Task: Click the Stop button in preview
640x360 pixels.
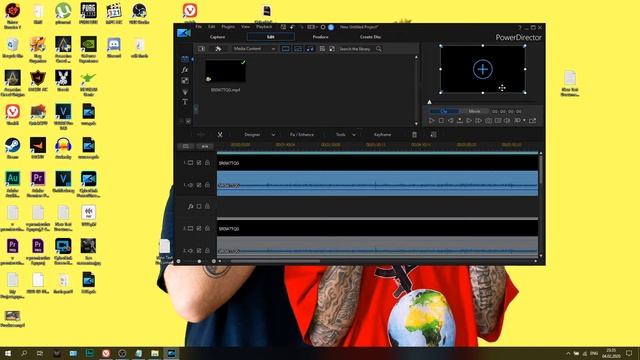Action: (x=441, y=121)
